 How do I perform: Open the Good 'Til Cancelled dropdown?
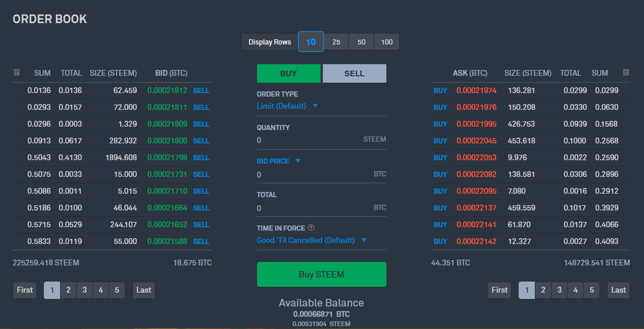click(x=311, y=240)
